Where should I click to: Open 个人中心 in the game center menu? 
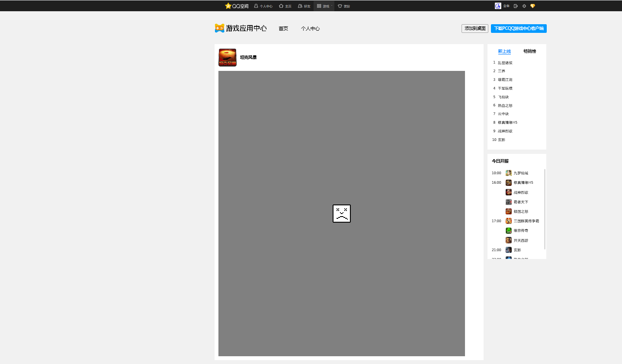point(310,29)
